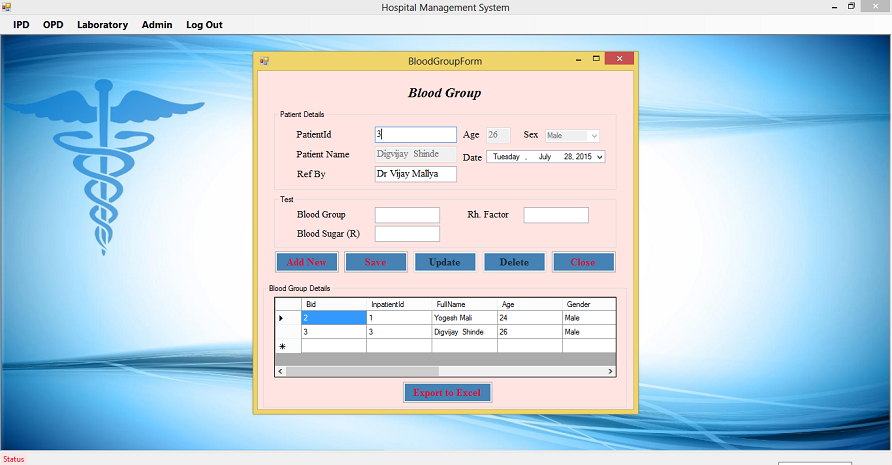Select the new-row asterisk row header
The image size is (892, 465).
[288, 346]
